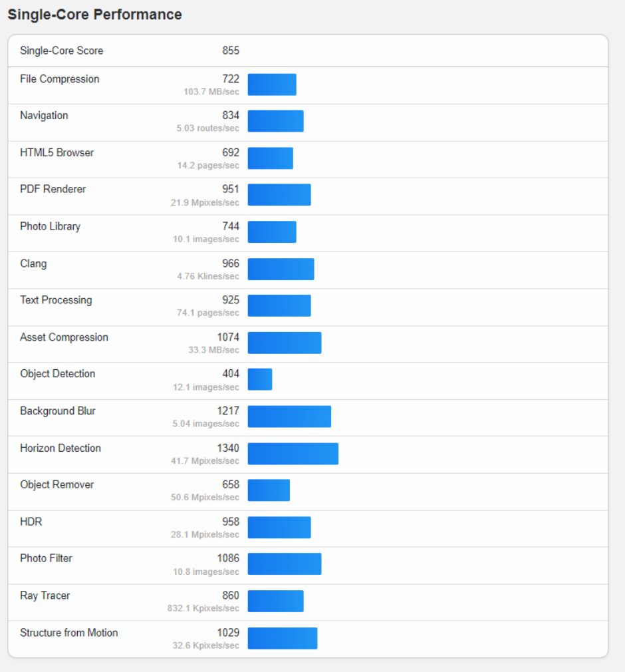Click the Object Remover score 658
This screenshot has width=625, height=672.
[x=231, y=485]
